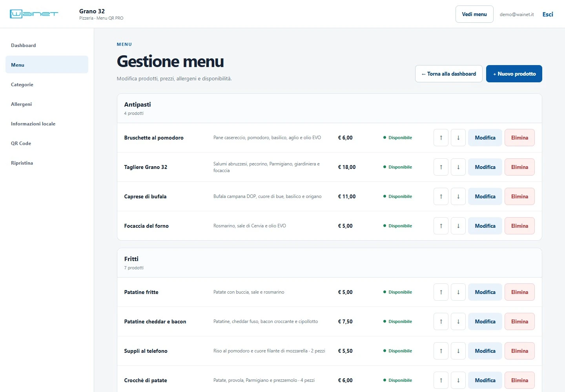Select Menu in the sidebar

[47, 65]
